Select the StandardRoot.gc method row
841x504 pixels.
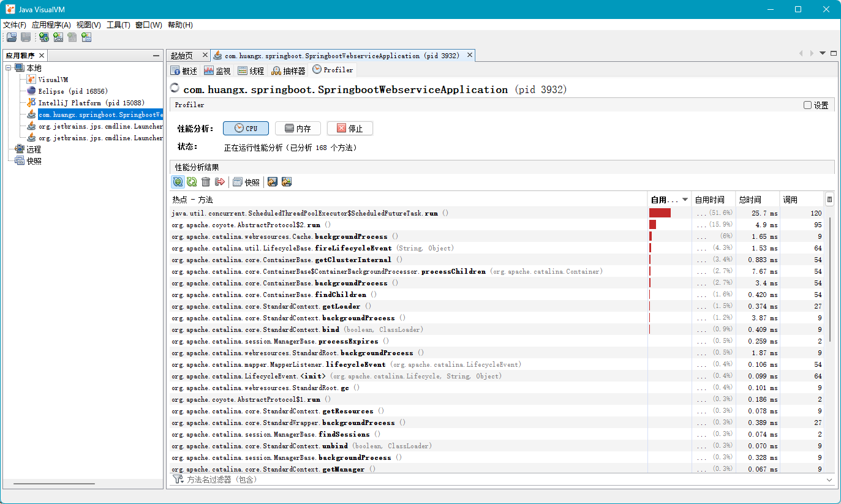[497, 388]
